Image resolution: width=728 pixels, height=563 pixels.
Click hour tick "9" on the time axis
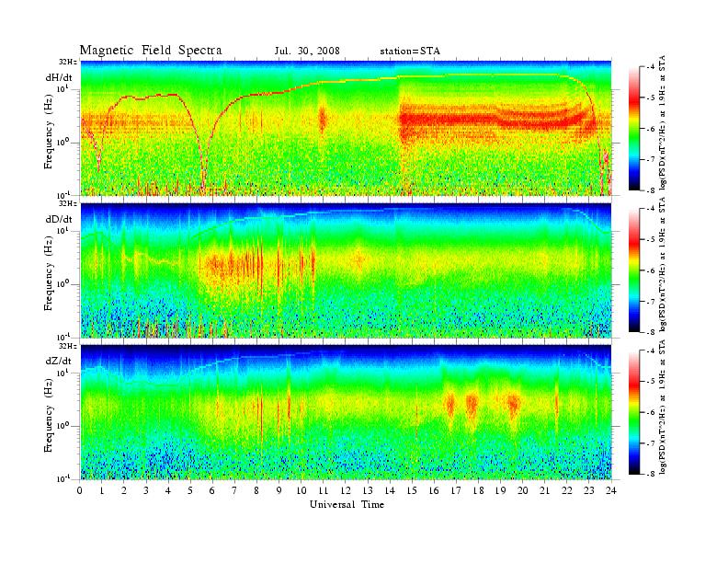pos(279,490)
